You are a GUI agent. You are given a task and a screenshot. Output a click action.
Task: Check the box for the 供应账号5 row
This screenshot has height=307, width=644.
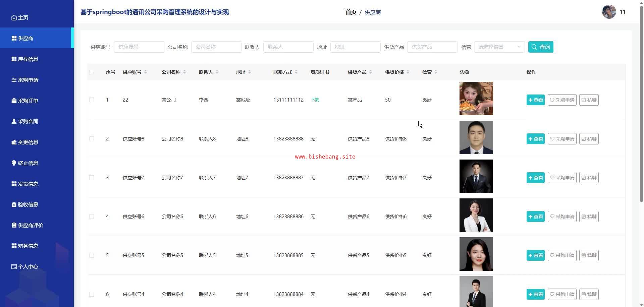pos(92,255)
